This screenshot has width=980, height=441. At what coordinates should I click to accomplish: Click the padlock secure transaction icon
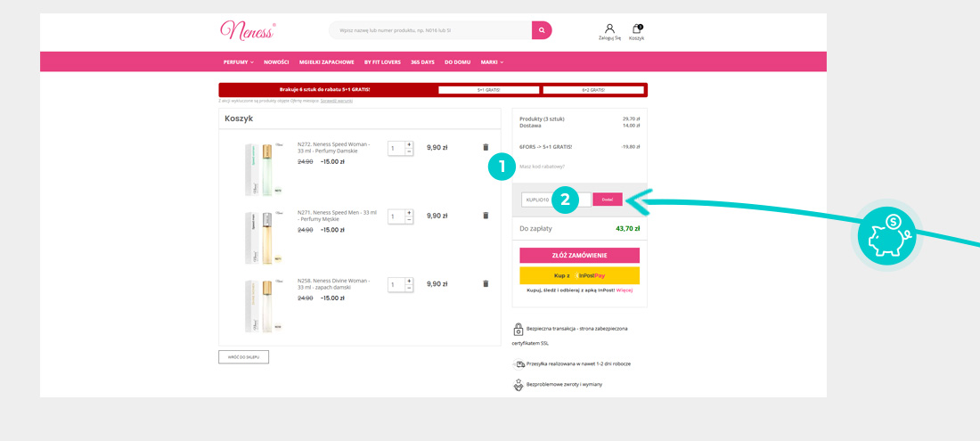(519, 329)
